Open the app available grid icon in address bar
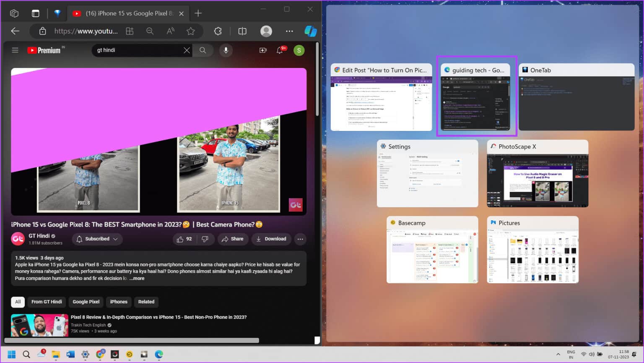 tap(130, 31)
